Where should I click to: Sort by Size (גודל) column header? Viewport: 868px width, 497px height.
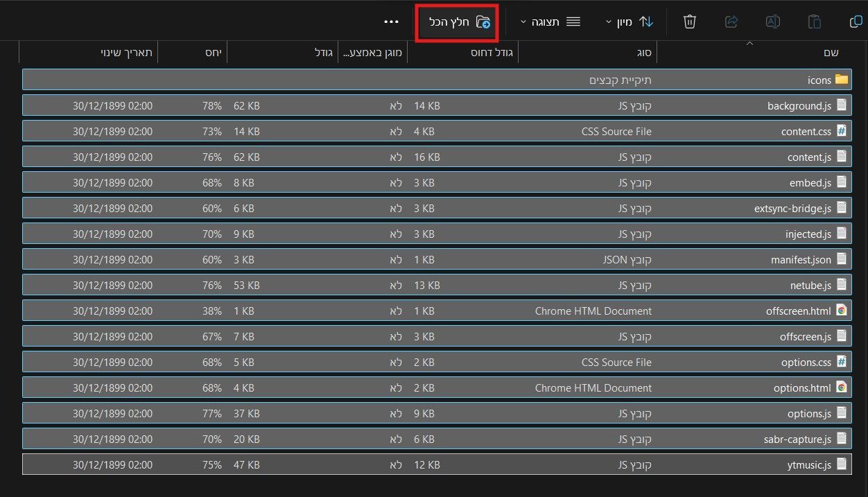tap(282, 53)
